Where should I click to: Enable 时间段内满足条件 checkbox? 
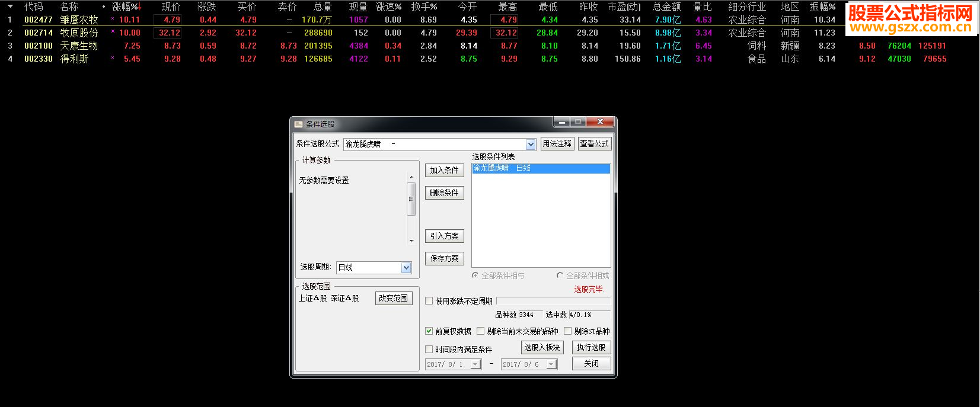[429, 350]
